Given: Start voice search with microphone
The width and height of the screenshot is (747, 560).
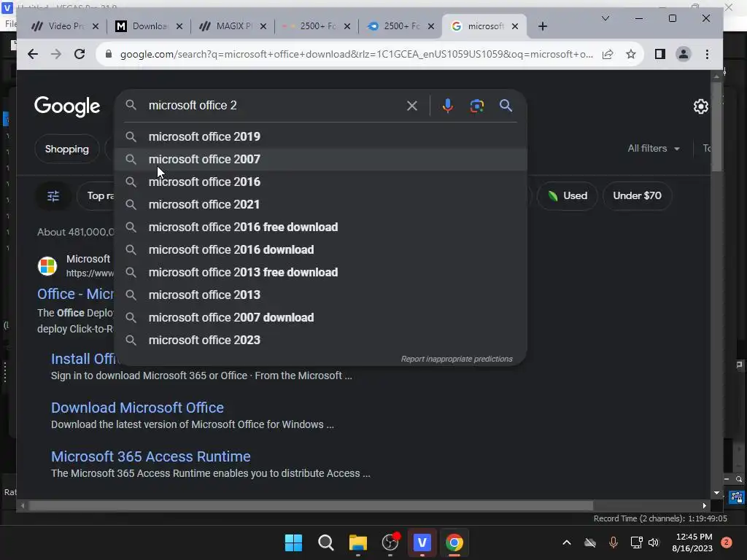Looking at the screenshot, I should (x=447, y=106).
